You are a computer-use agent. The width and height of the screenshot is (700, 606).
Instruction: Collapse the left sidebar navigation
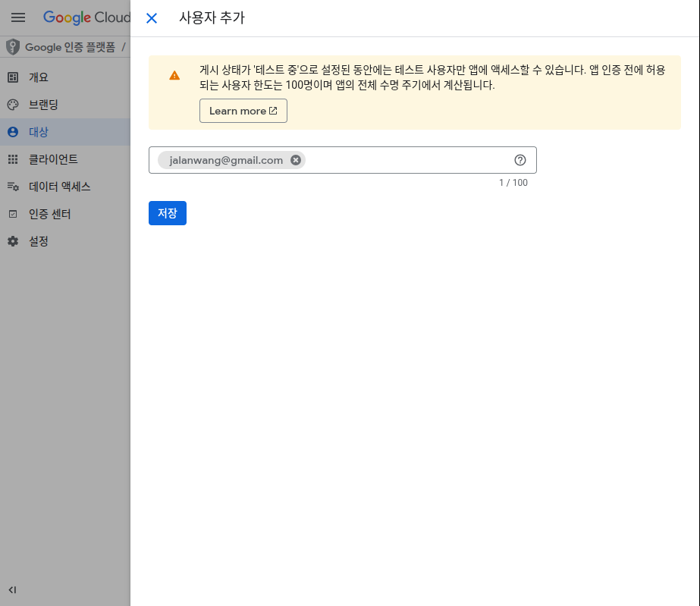[x=12, y=590]
